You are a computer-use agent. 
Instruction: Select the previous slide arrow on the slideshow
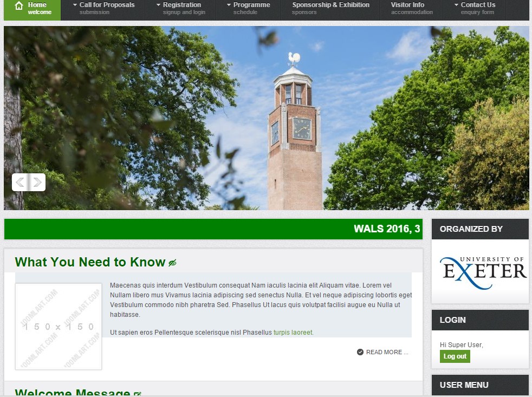pyautogui.click(x=21, y=182)
